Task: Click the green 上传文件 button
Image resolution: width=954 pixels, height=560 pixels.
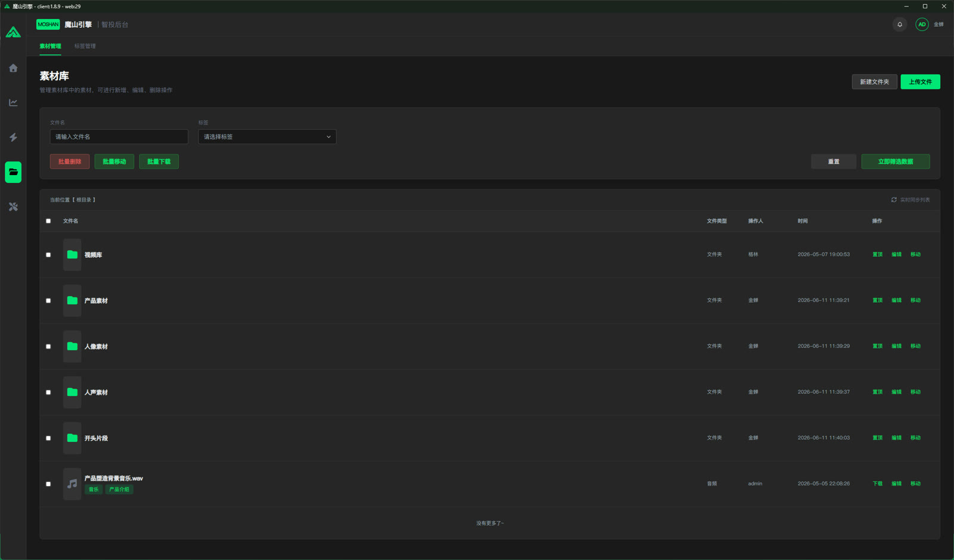Action: tap(920, 82)
